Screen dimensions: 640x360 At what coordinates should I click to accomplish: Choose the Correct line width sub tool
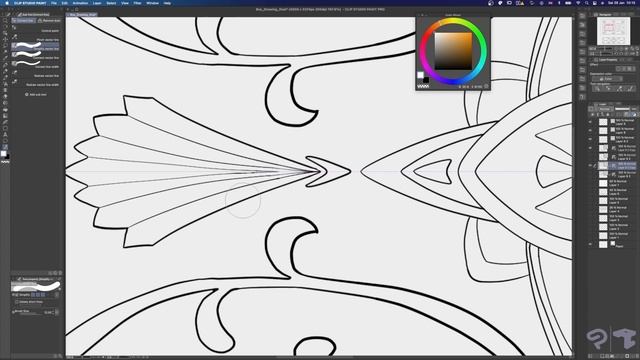click(36, 64)
